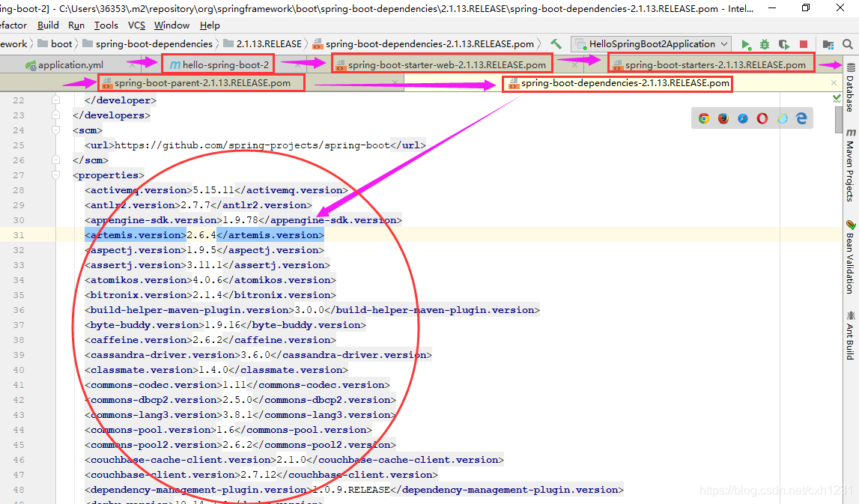
Task: Open Project Structure from the toolbar
Action: click(828, 44)
